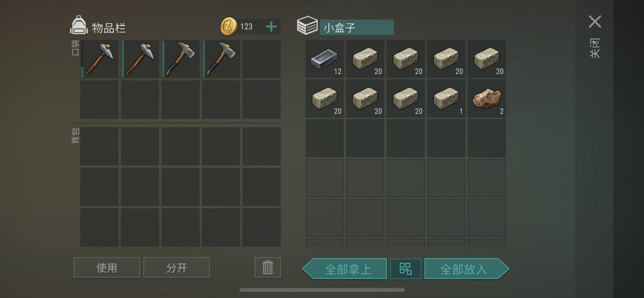
Task: Edit the 小盒子 box name field
Action: point(356,27)
